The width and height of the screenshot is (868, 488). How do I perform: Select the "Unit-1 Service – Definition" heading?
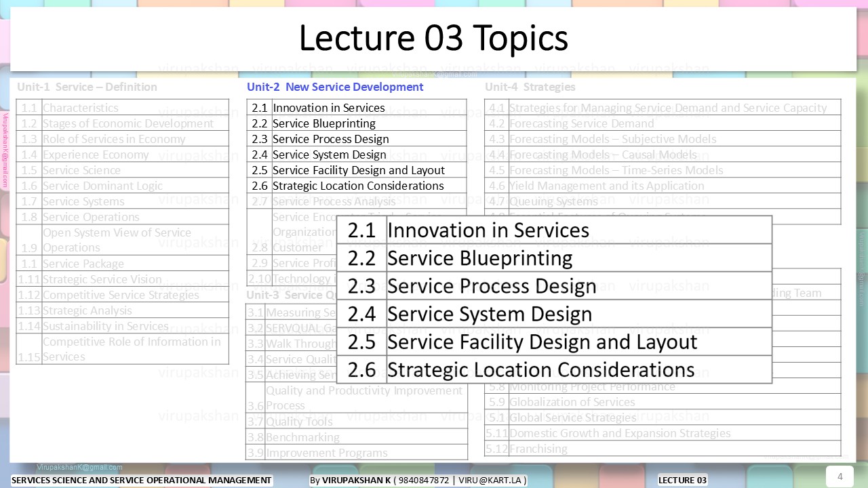(87, 87)
